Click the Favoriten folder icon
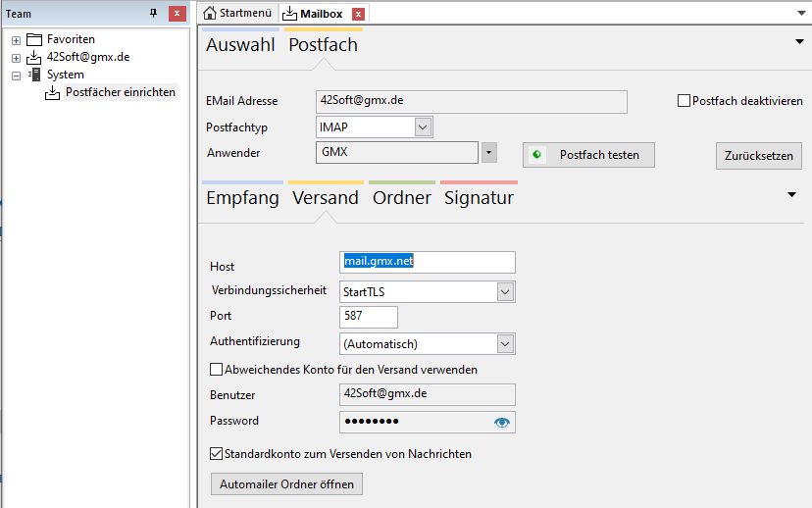The width and height of the screenshot is (812, 508). [34, 39]
